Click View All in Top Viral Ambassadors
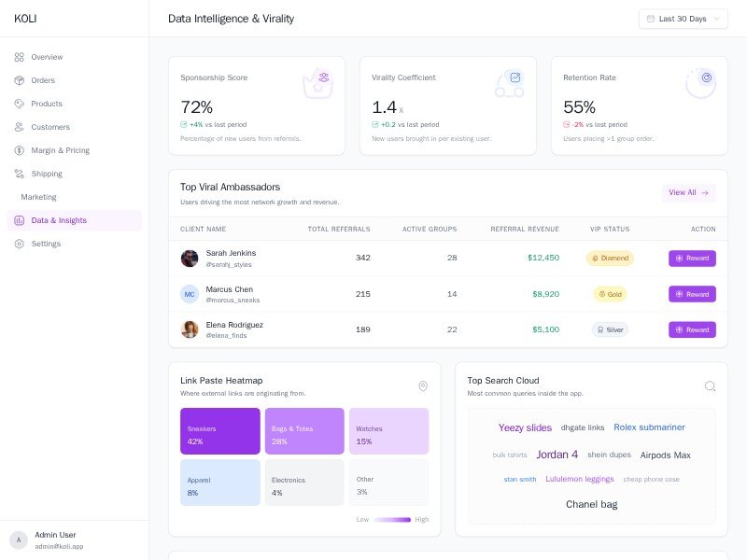The width and height of the screenshot is (747, 560). [689, 193]
